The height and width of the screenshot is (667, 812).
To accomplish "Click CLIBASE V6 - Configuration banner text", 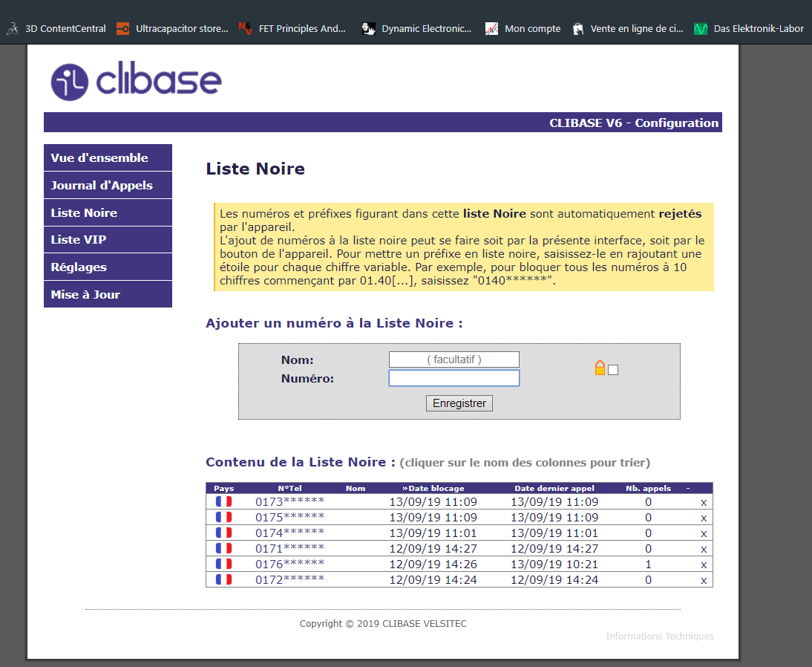I will (634, 123).
